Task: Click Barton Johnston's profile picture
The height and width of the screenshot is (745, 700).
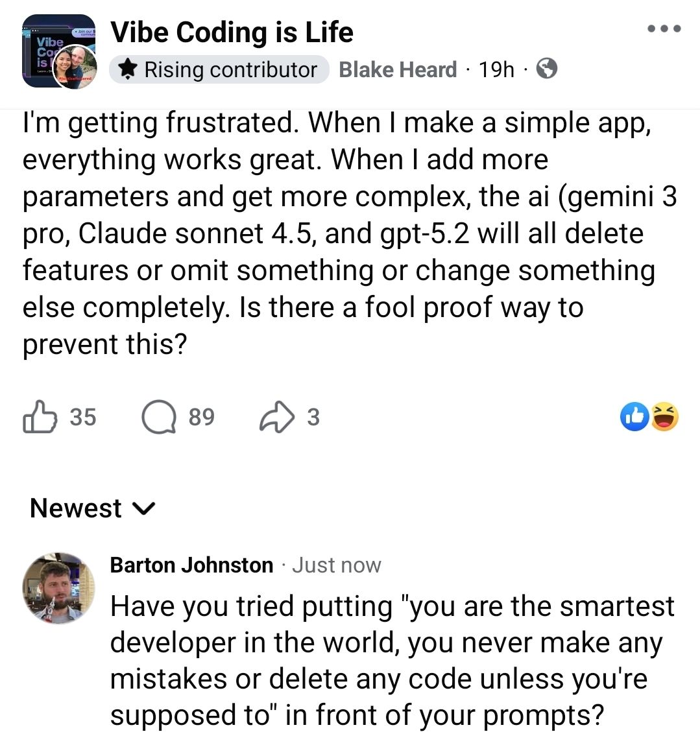Action: (x=58, y=587)
